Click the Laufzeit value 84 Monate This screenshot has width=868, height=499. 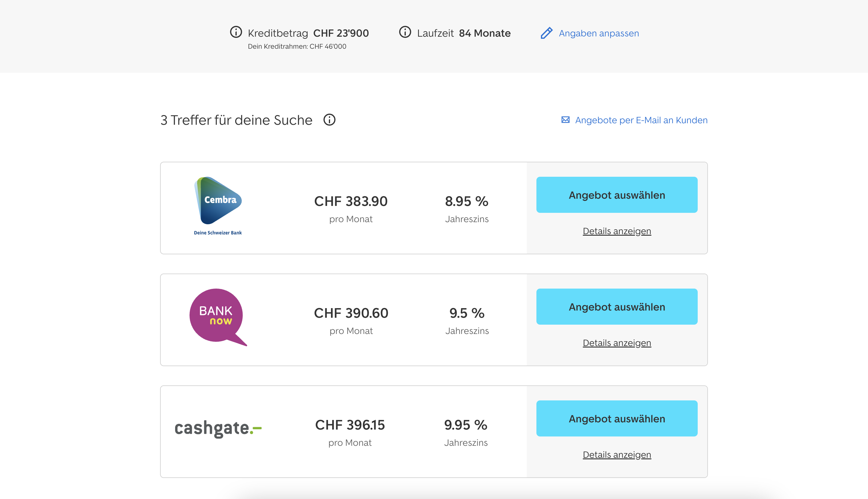(484, 33)
